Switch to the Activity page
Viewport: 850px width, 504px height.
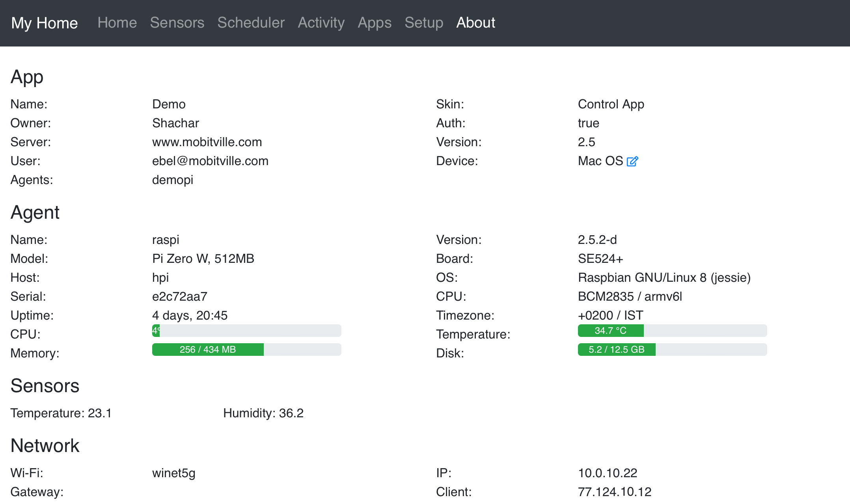(x=321, y=23)
